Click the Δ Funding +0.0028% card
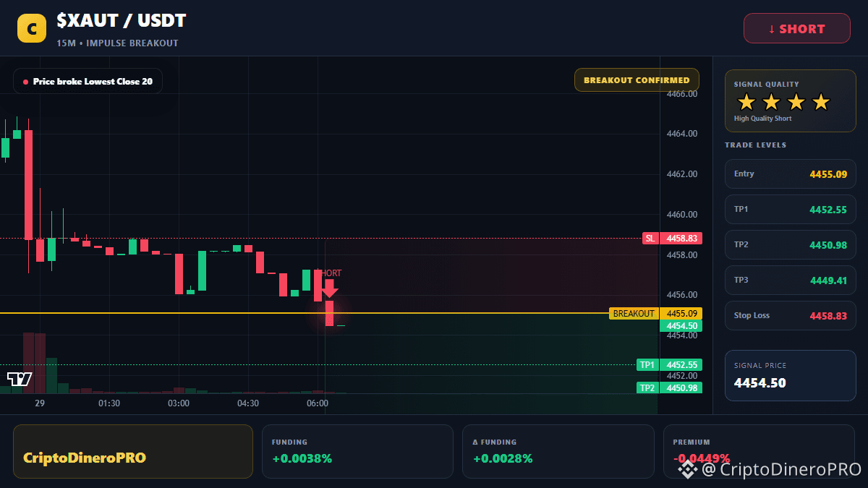Image resolution: width=868 pixels, height=488 pixels. point(558,451)
